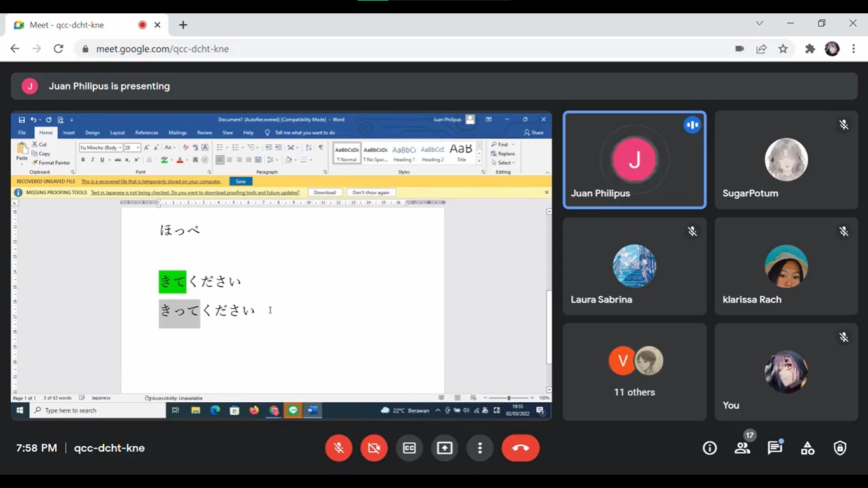The image size is (868, 488).
Task: Open Layout tab in presented Word
Action: (118, 133)
